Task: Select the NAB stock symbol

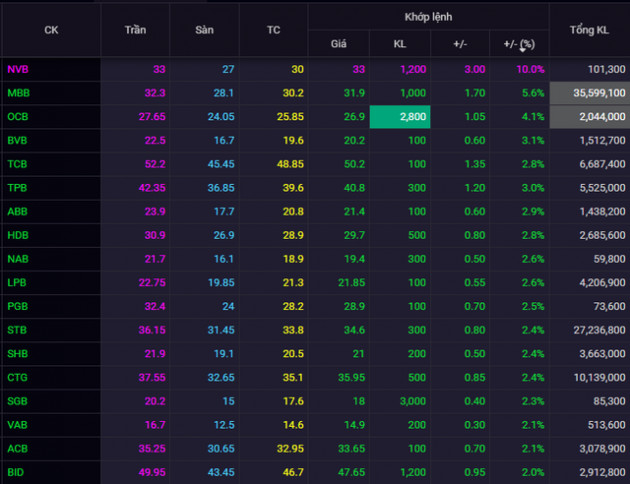Action: (18, 259)
